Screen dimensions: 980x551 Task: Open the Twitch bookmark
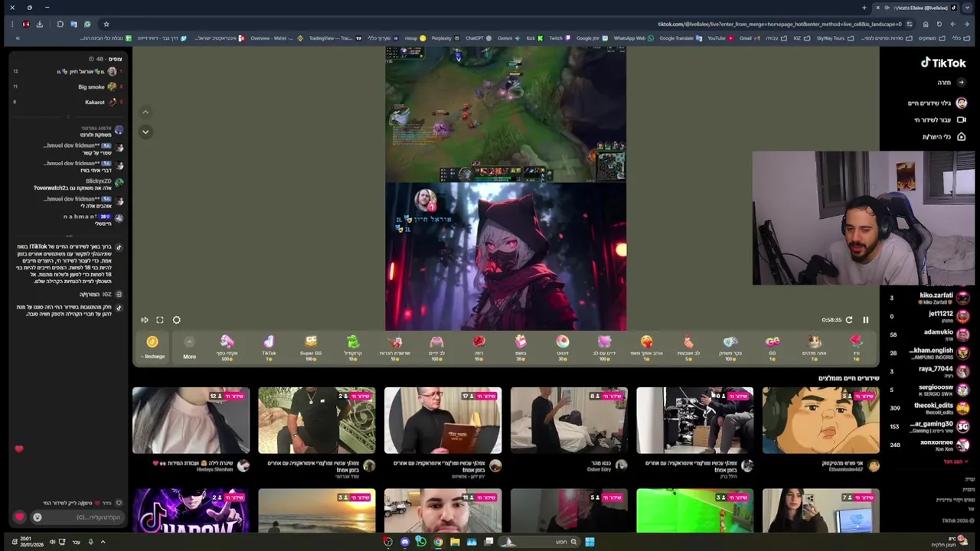pos(558,38)
